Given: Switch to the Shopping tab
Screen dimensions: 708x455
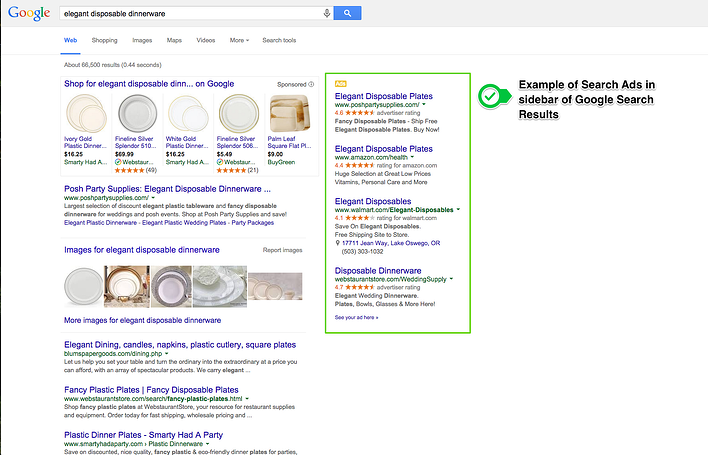Looking at the screenshot, I should click(104, 40).
